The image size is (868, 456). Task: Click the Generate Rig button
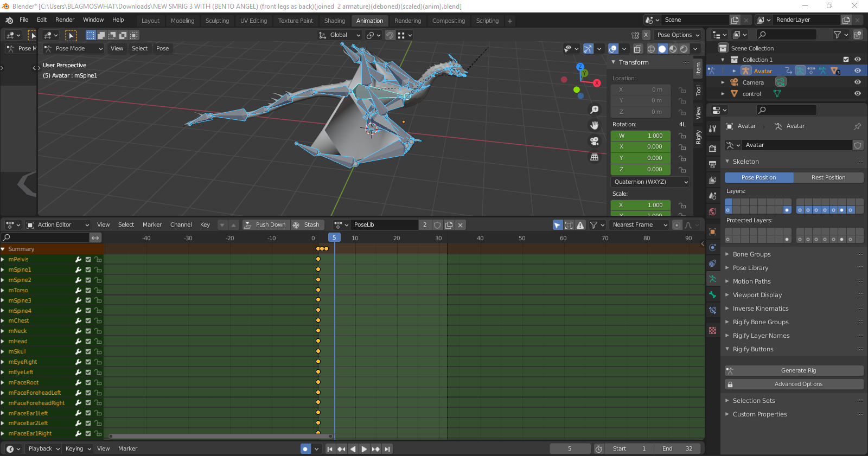(x=794, y=371)
